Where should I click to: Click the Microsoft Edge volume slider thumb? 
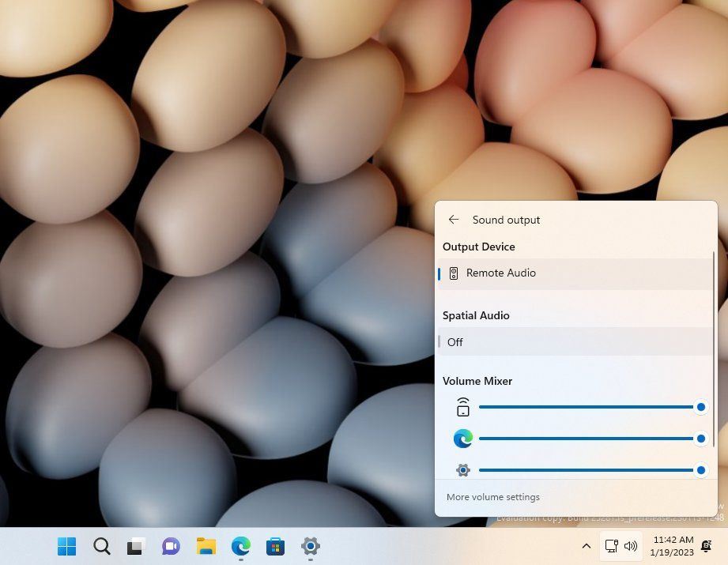point(700,439)
